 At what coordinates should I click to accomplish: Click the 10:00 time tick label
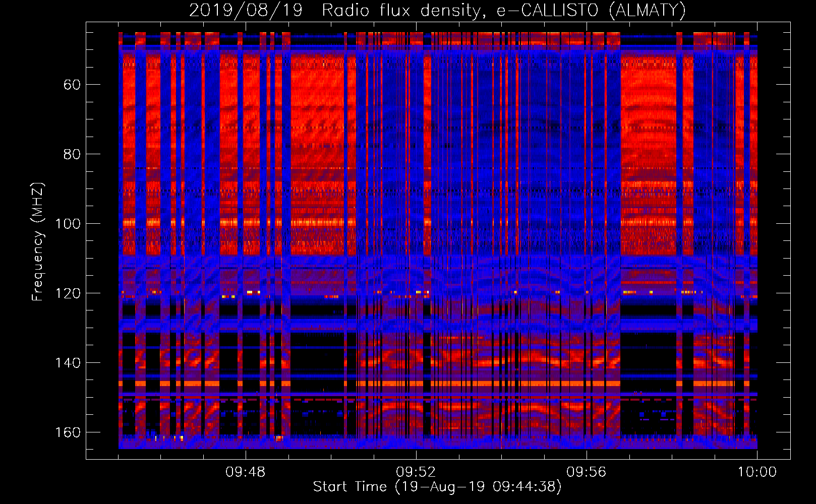click(757, 472)
